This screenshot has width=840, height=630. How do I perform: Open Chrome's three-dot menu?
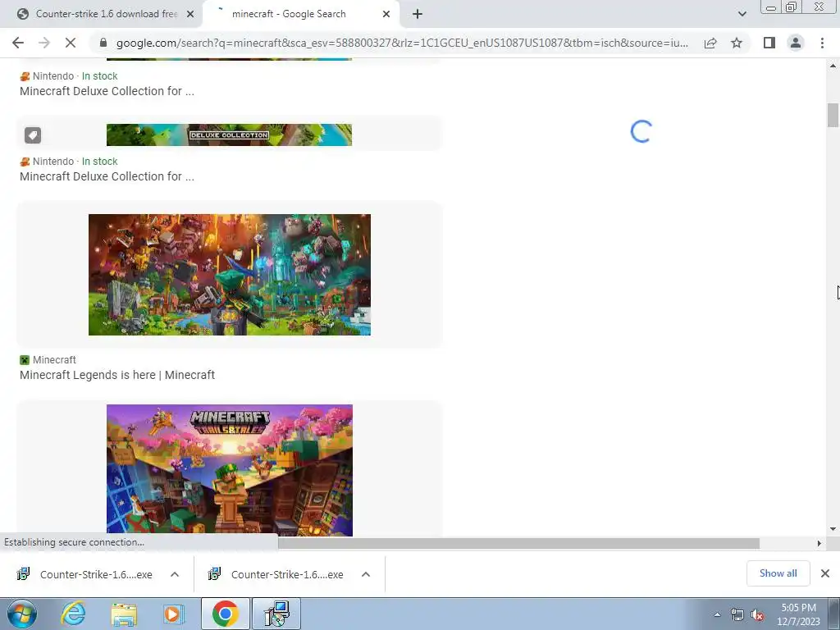coord(822,43)
